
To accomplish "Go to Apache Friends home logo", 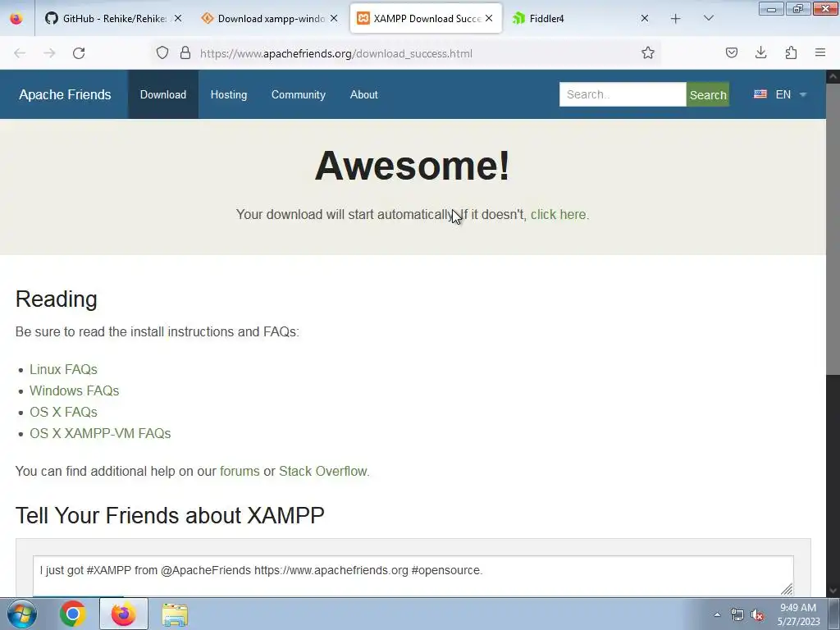I will [x=65, y=95].
